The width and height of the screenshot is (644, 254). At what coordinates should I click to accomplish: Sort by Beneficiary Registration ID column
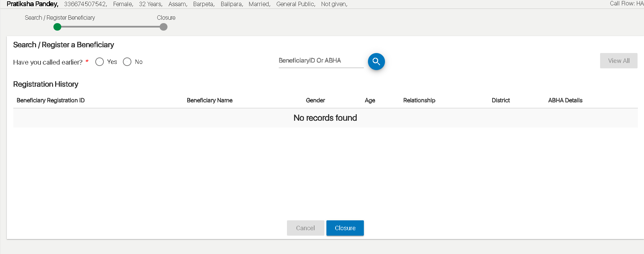pos(50,100)
